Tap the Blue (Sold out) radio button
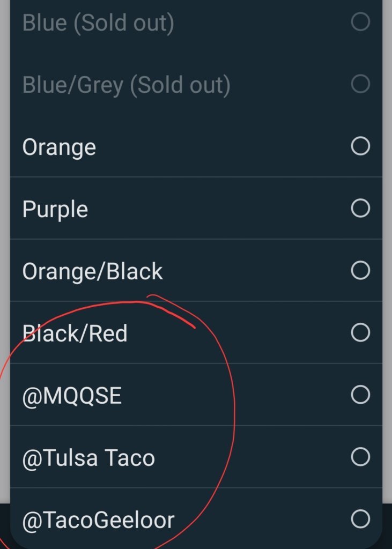 point(360,21)
